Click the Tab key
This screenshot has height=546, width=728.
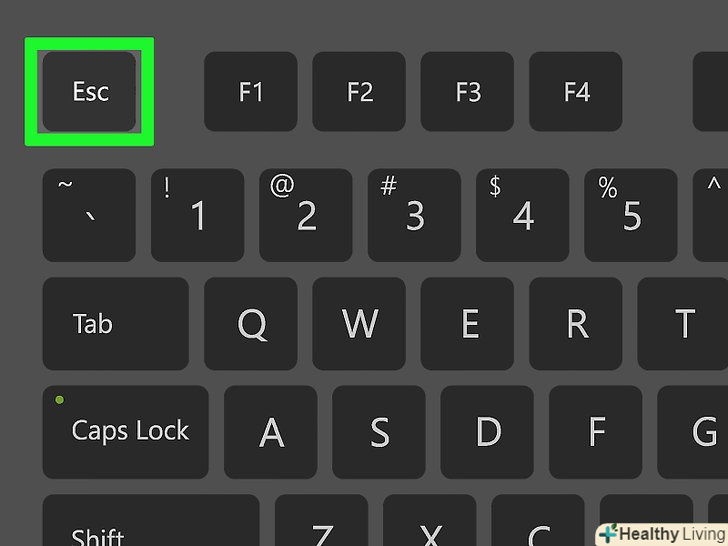(116, 324)
